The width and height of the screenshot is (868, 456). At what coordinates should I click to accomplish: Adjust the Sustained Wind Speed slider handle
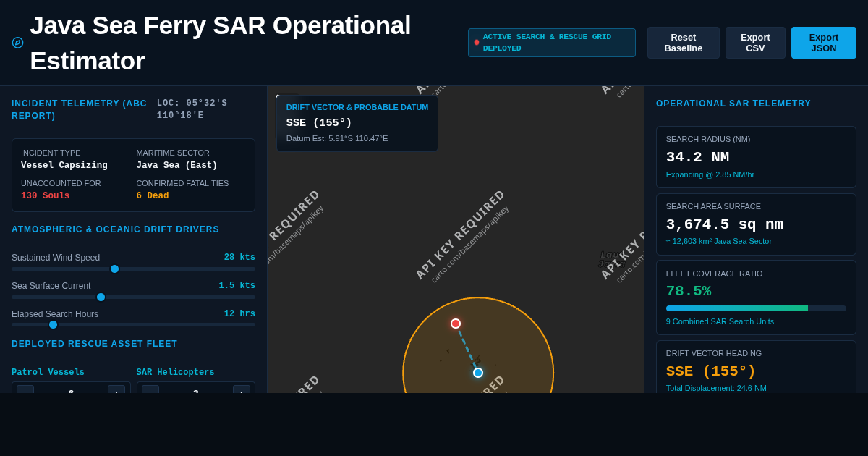(x=114, y=269)
